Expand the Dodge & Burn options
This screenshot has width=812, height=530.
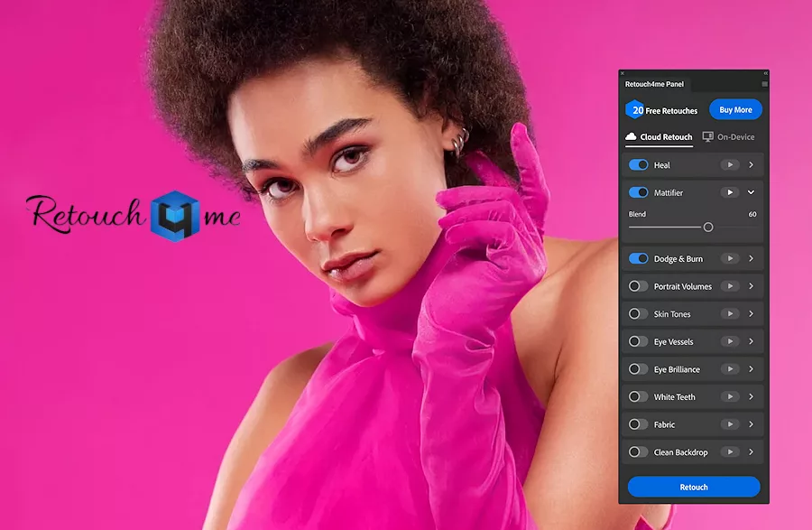click(751, 259)
